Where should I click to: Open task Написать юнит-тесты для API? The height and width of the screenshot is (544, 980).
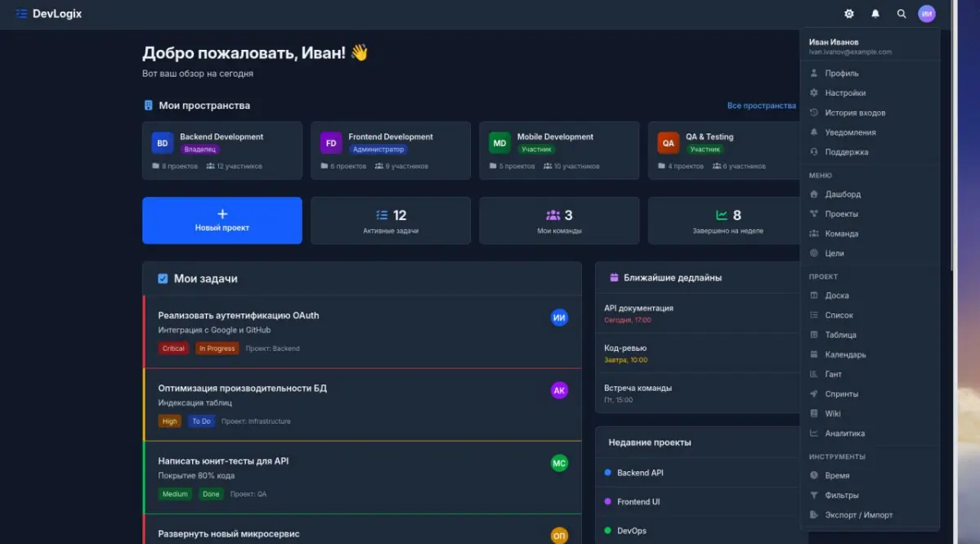[x=363, y=478]
